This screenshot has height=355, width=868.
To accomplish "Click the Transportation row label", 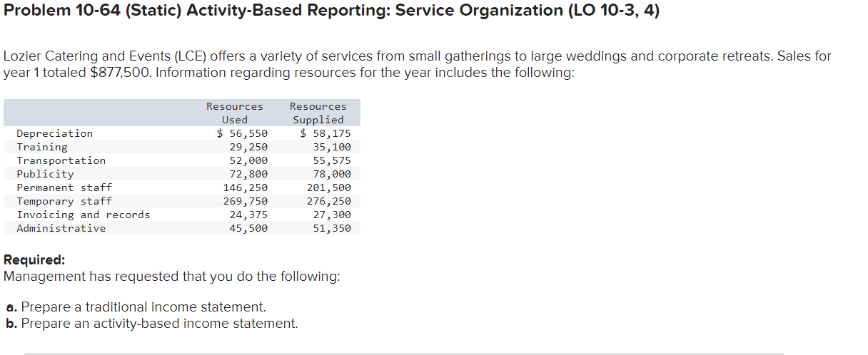I will pyautogui.click(x=61, y=160).
